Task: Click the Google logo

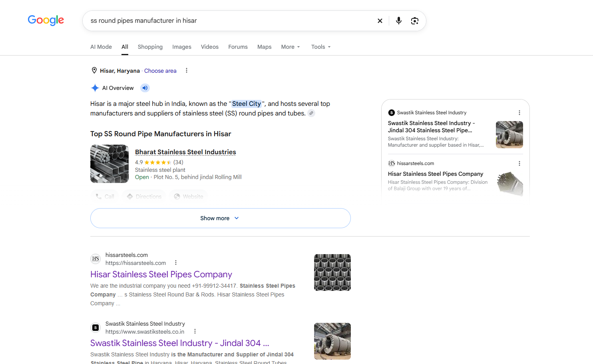Action: tap(46, 20)
